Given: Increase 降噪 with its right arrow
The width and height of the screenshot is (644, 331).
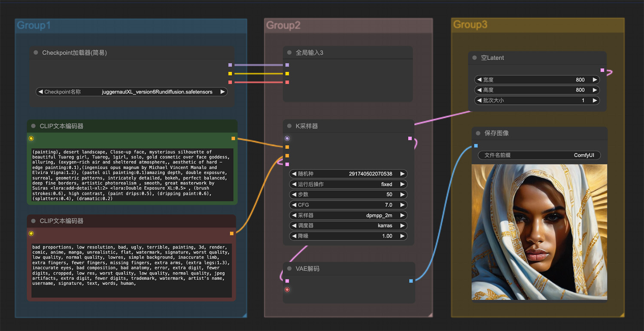Looking at the screenshot, I should [402, 236].
